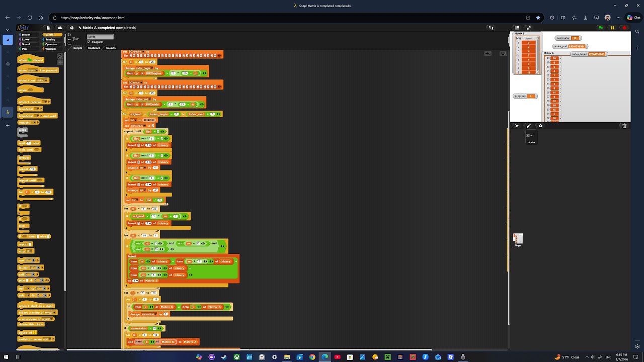Switch the stage to full-screen presentation mode
644x362 pixels.
coord(528,28)
